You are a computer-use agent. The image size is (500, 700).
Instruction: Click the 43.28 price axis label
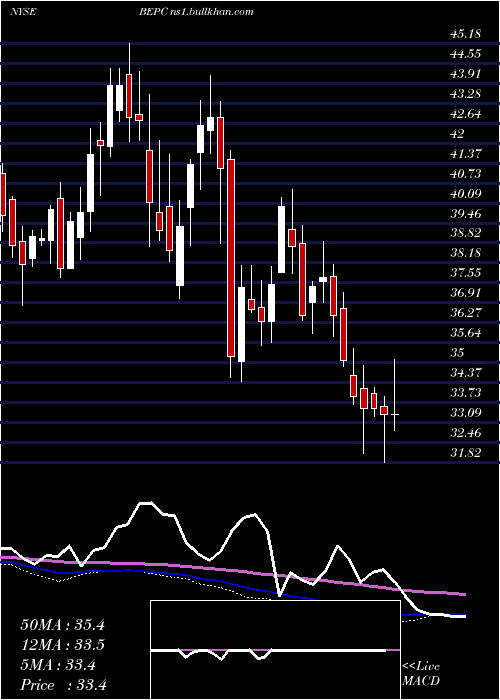pyautogui.click(x=466, y=94)
